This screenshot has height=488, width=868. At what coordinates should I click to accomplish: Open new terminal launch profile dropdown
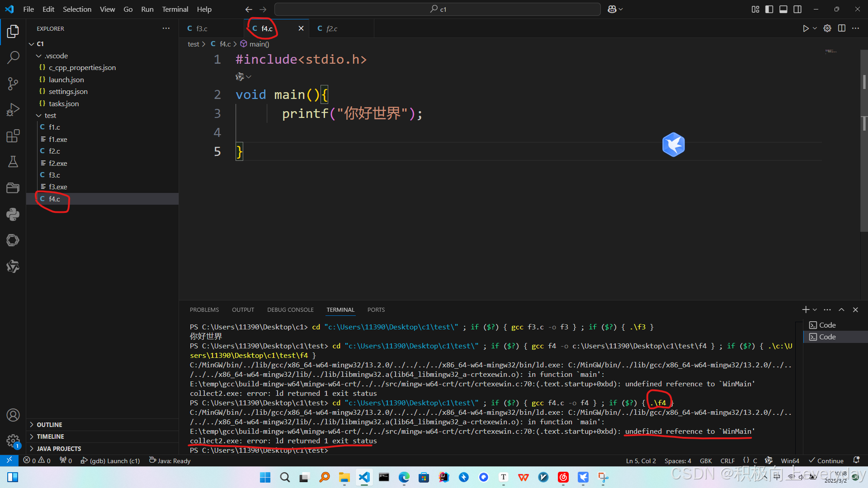pos(815,310)
